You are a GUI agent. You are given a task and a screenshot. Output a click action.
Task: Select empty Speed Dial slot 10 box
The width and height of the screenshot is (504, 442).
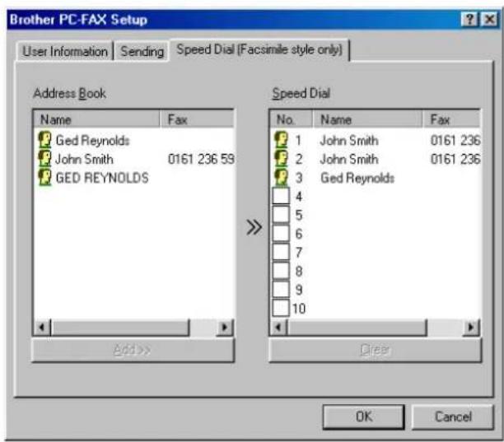click(x=281, y=308)
